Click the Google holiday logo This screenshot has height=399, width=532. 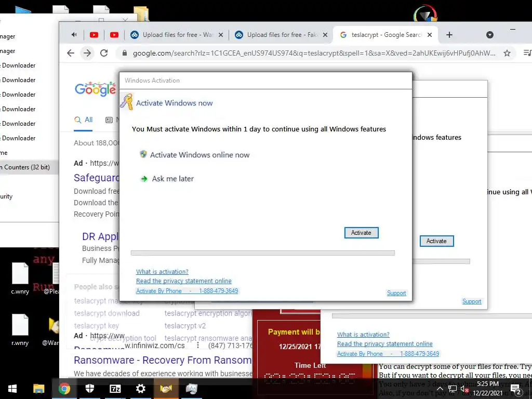click(96, 89)
